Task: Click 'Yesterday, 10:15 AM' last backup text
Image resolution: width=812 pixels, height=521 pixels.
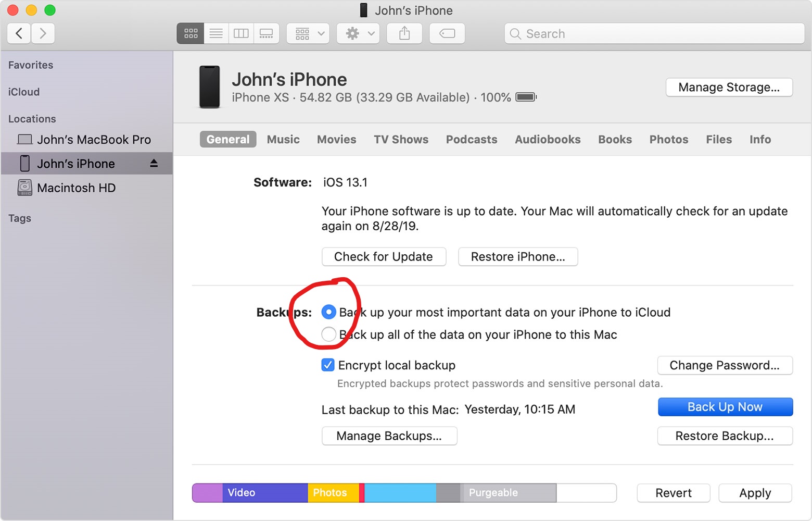Action: [520, 410]
